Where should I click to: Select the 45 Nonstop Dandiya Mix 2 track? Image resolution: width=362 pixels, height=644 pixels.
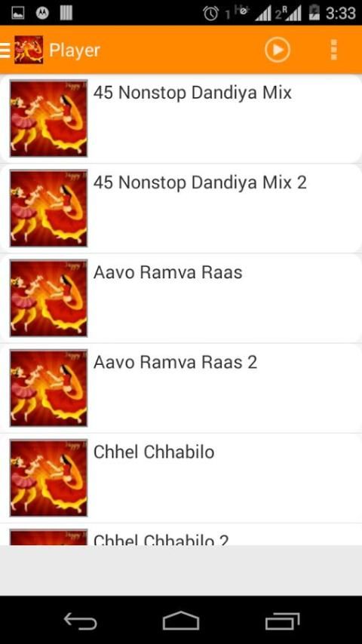point(181,208)
